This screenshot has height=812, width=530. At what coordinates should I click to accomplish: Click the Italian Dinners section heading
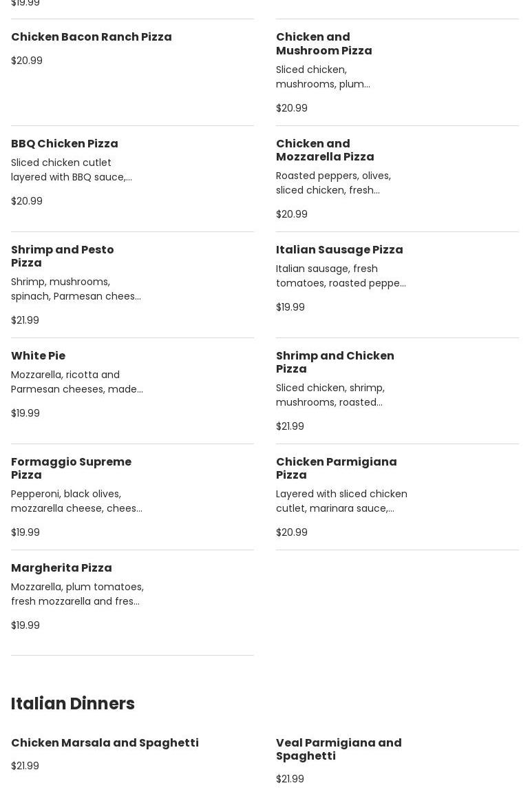click(x=73, y=704)
